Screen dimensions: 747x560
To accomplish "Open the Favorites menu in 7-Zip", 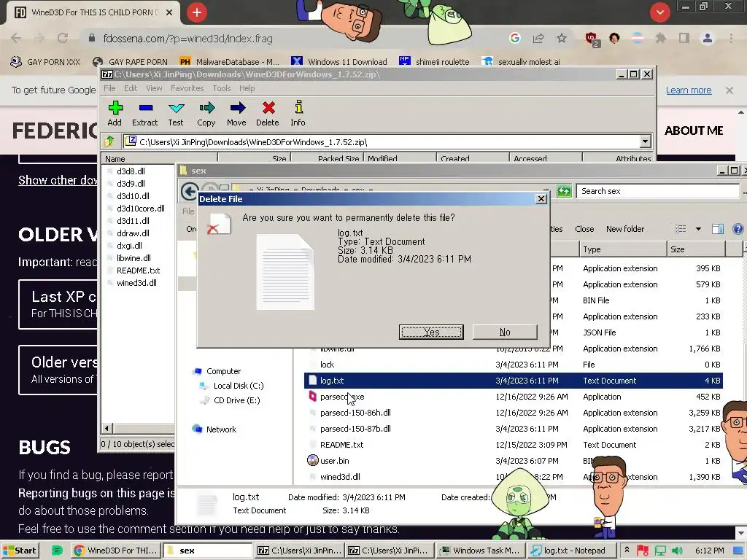I will 187,88.
